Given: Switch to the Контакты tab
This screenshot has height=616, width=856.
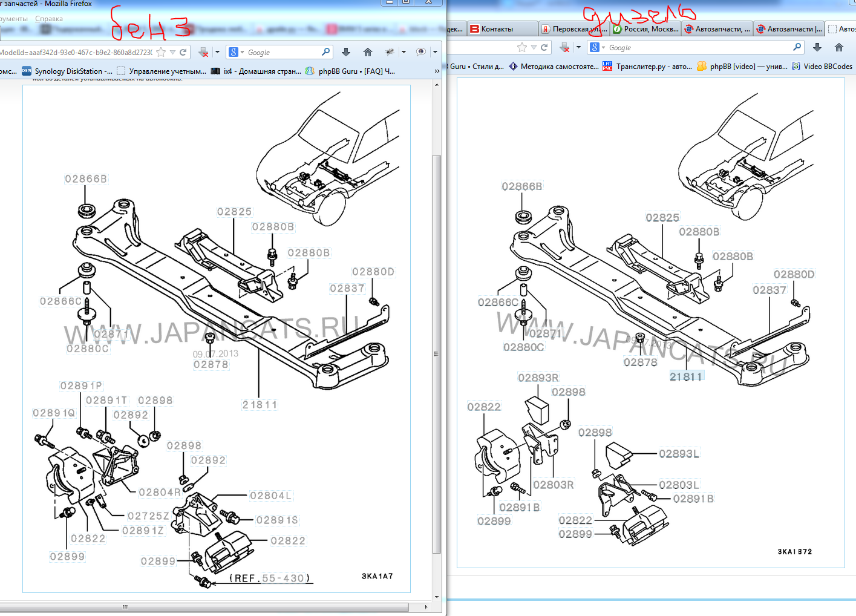Looking at the screenshot, I should point(497,29).
